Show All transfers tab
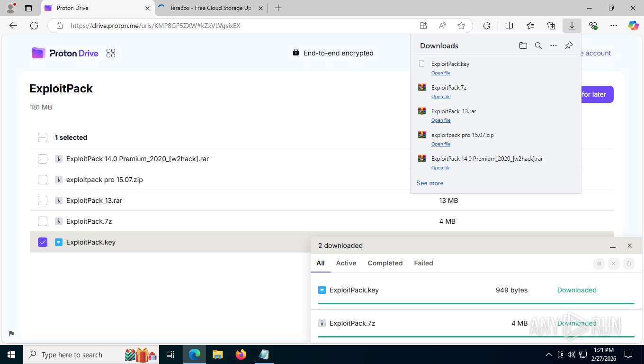The height and width of the screenshot is (364, 644). [321, 263]
